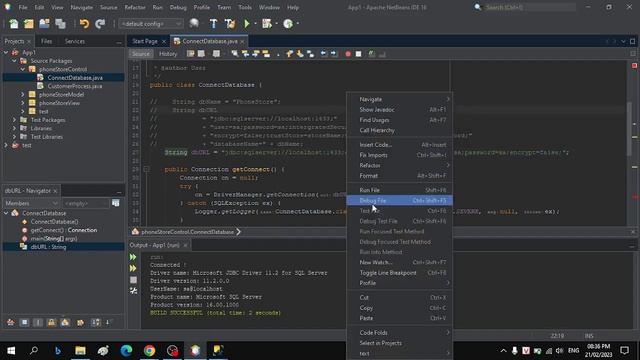Click the Clean and Build Project icon
This screenshot has width=640, height=360.
(229, 24)
